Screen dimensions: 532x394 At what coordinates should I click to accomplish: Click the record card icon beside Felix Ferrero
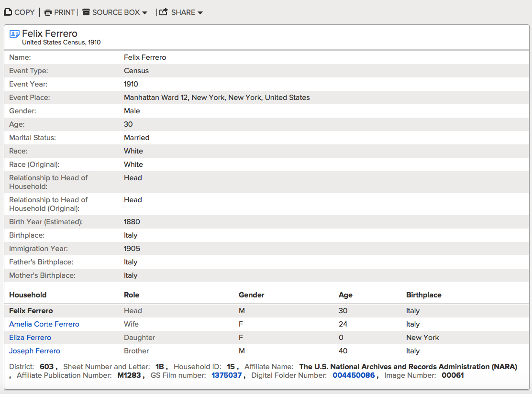click(x=14, y=34)
